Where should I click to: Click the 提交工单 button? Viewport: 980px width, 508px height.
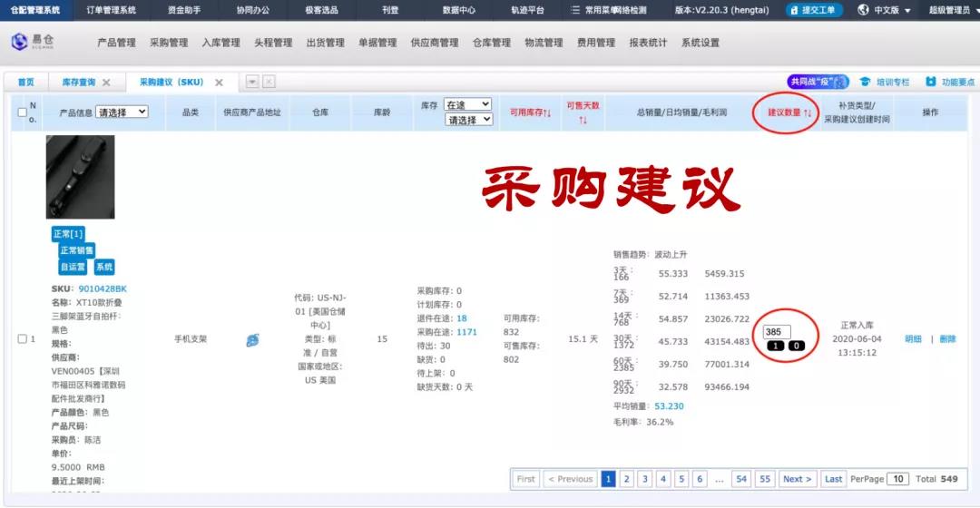[816, 10]
